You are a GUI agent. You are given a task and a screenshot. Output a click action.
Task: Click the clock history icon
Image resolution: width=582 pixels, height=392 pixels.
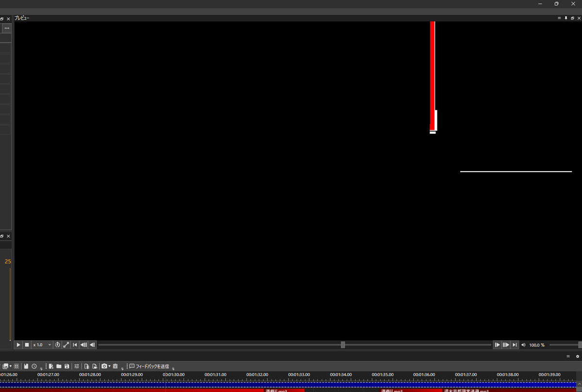(x=34, y=366)
